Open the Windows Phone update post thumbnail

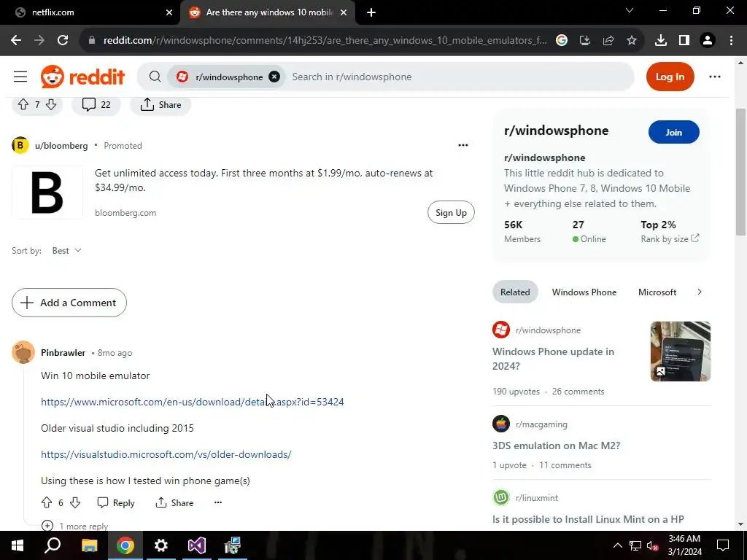pos(681,351)
